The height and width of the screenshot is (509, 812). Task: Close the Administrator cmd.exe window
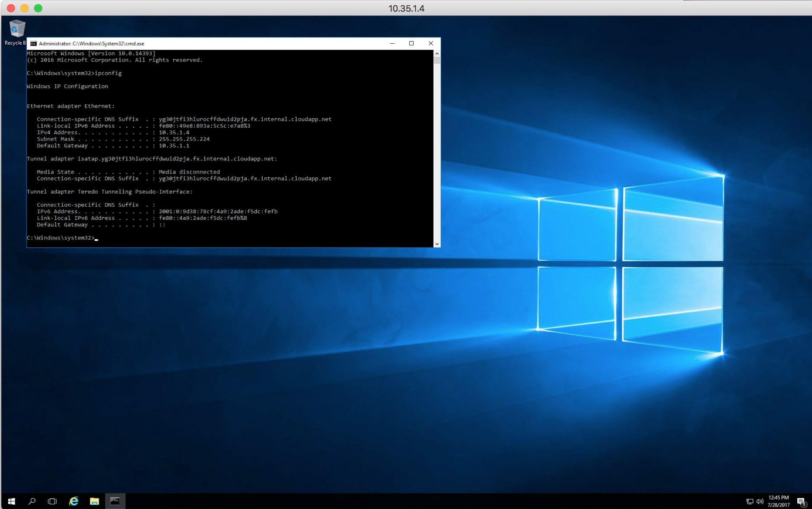(430, 43)
